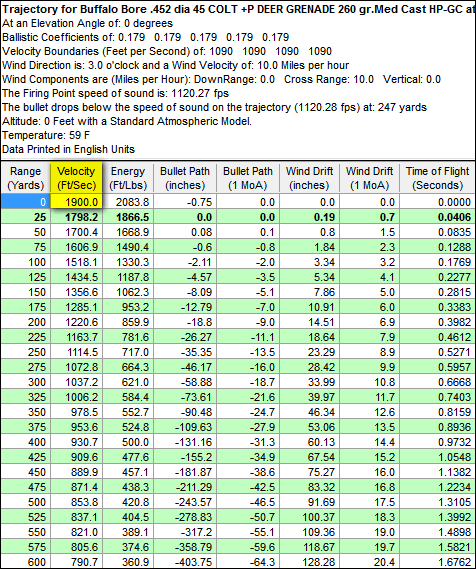Viewport: 476px width, 569px height.
Task: Select the energy cell reading 717.0
Action: click(x=128, y=352)
